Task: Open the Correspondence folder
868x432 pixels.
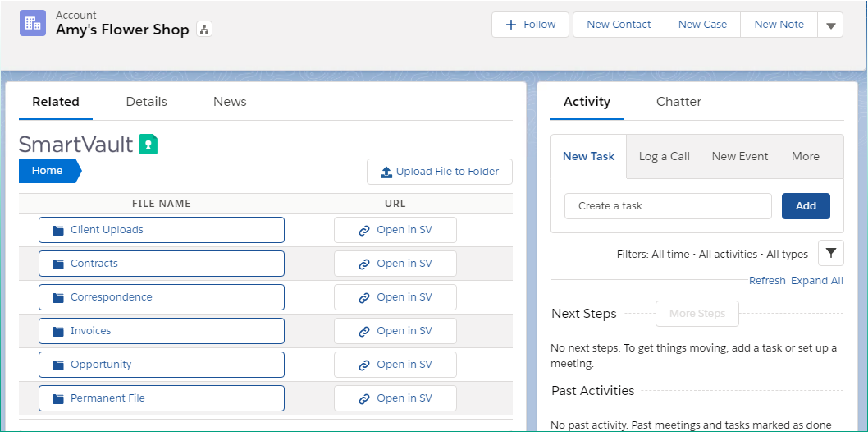Action: click(x=162, y=297)
